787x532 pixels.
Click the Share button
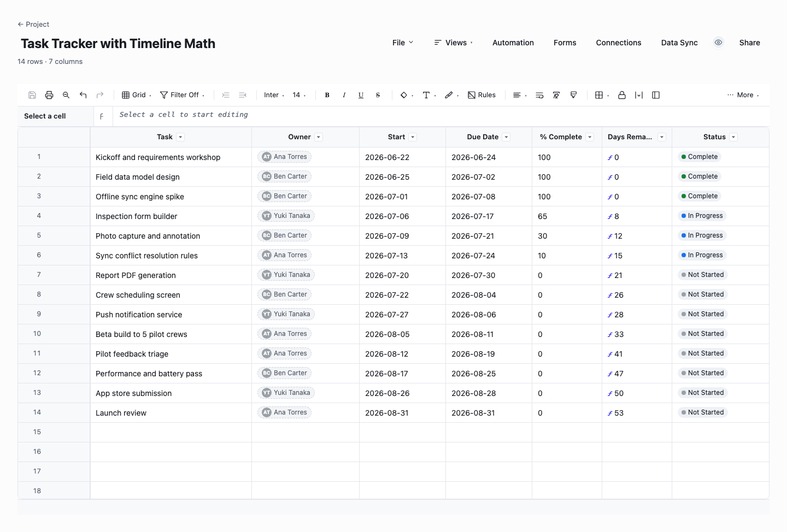750,43
